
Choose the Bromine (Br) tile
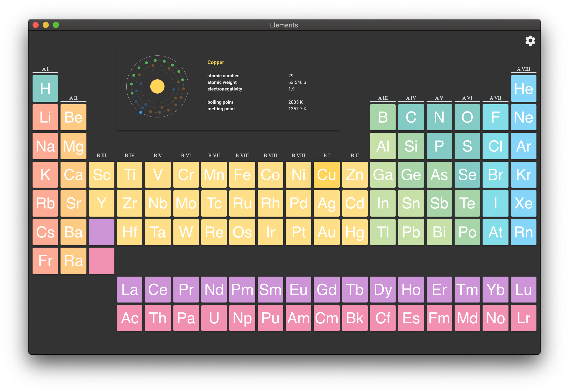(495, 175)
